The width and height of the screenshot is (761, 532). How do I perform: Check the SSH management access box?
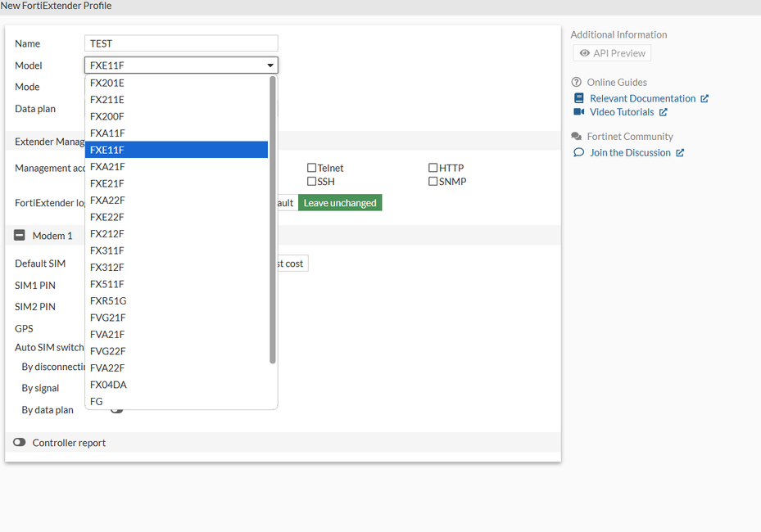[311, 182]
